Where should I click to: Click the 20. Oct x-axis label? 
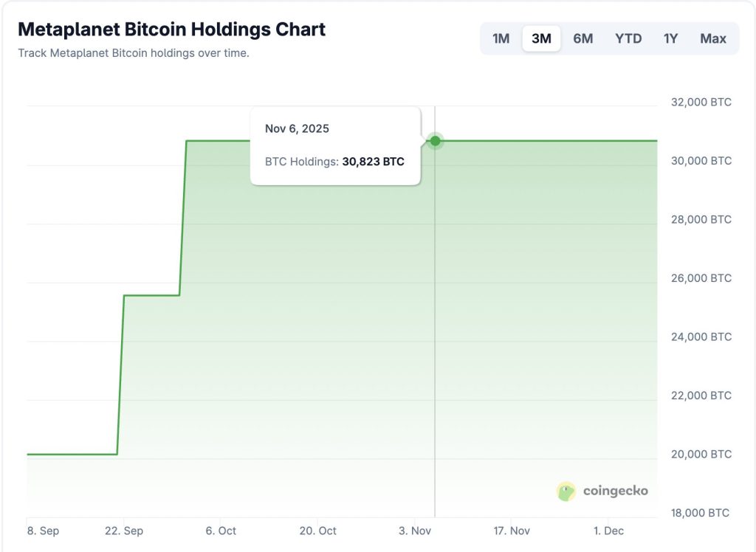[317, 531]
